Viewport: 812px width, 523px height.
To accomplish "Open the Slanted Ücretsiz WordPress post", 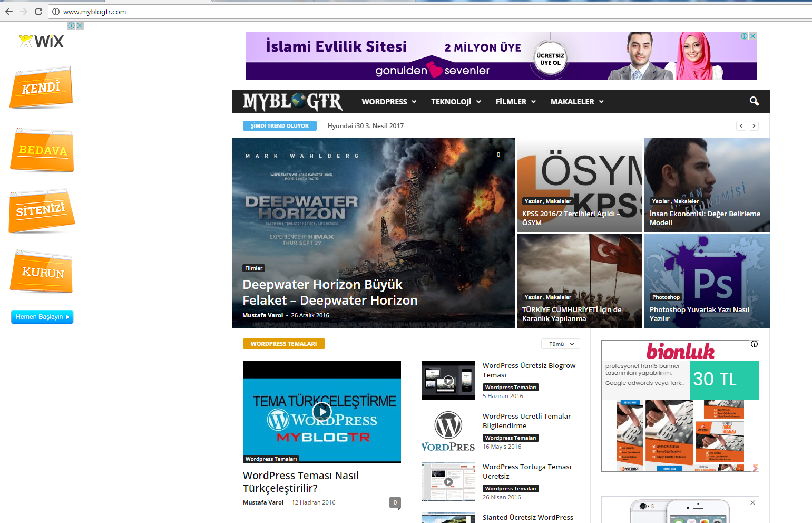I will click(528, 518).
